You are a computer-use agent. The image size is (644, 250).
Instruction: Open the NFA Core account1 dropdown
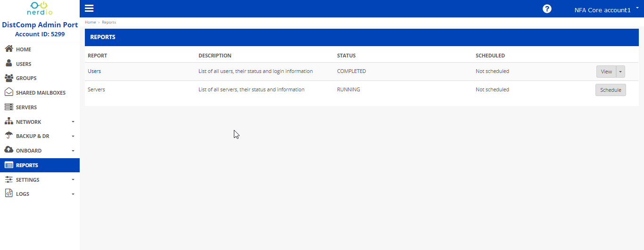coord(606,9)
